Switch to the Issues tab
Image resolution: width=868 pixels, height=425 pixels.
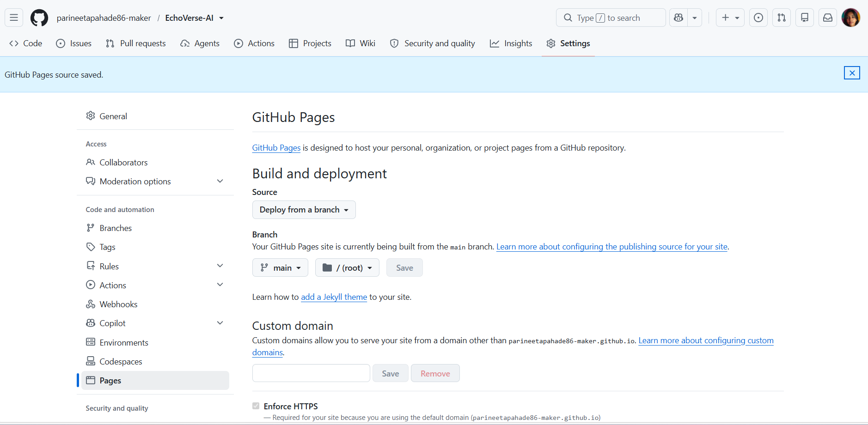point(74,43)
